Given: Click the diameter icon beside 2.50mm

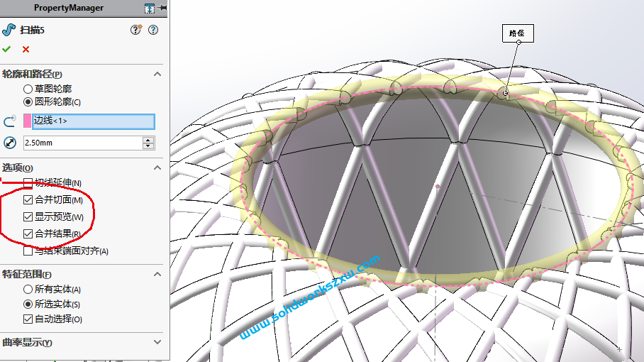Looking at the screenshot, I should 10,143.
